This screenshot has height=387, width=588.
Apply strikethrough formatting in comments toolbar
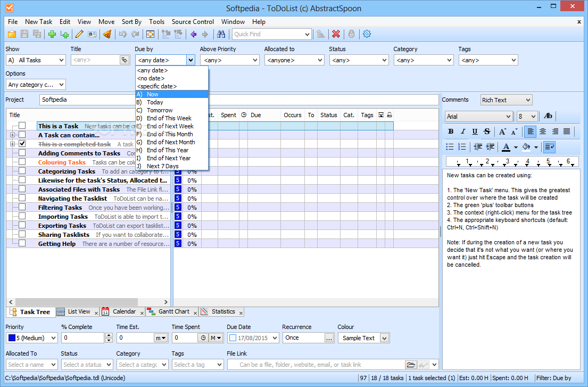click(486, 131)
